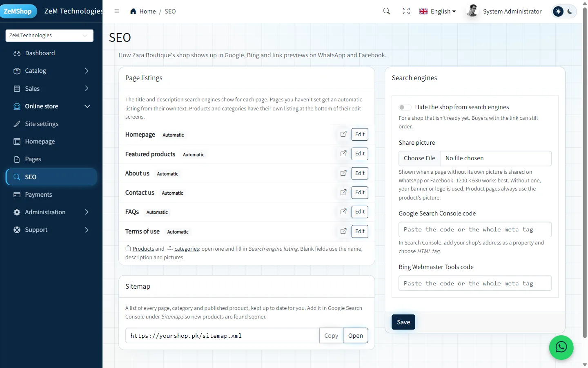Select SEO in the sidebar
This screenshot has height=368, width=588.
51,177
